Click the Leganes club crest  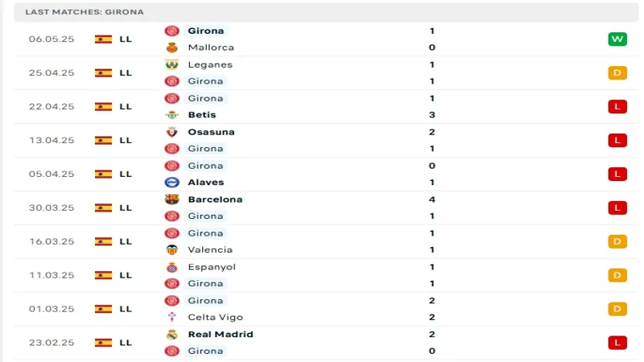[171, 64]
